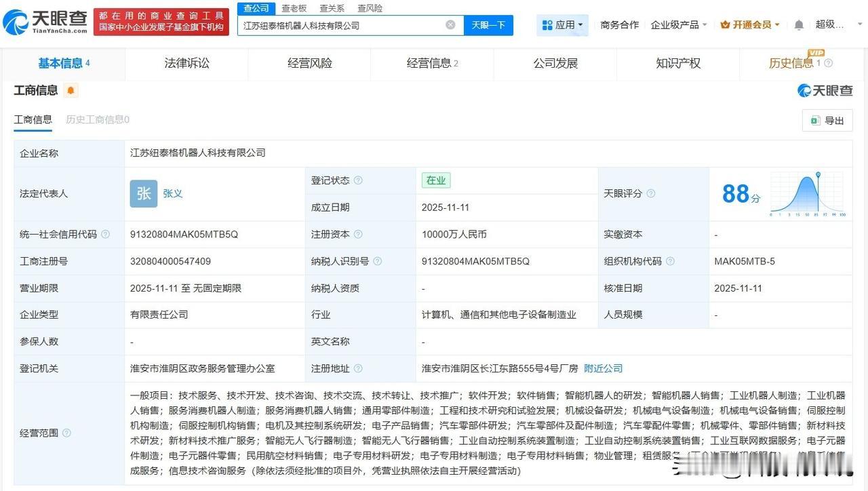Open the 经营信息 tab
Image resolution: width=868 pixels, height=491 pixels.
click(x=433, y=63)
